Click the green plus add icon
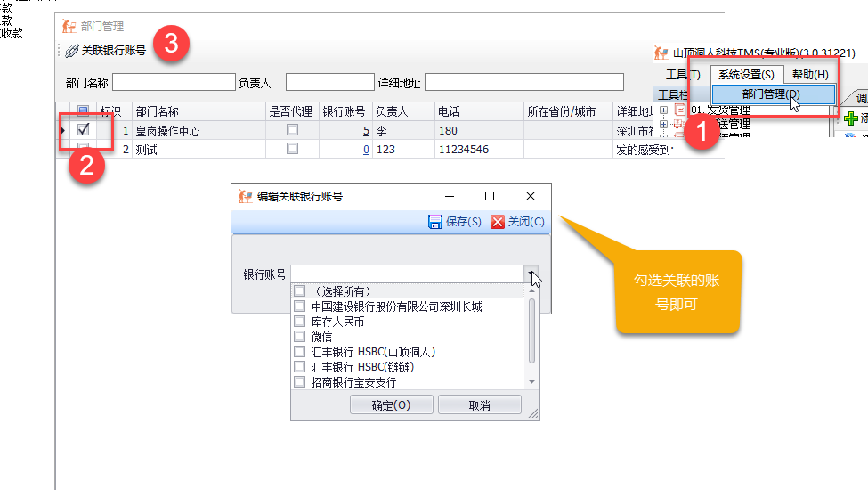The height and width of the screenshot is (490, 868). pyautogui.click(x=851, y=118)
